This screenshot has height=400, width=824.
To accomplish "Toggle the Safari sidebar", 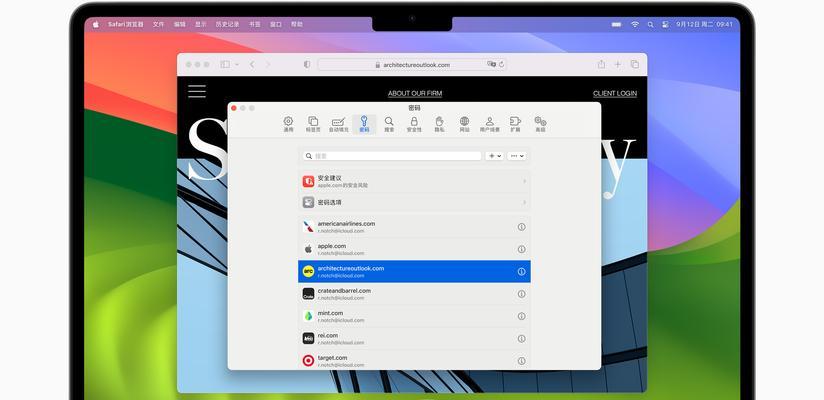I will [x=225, y=64].
